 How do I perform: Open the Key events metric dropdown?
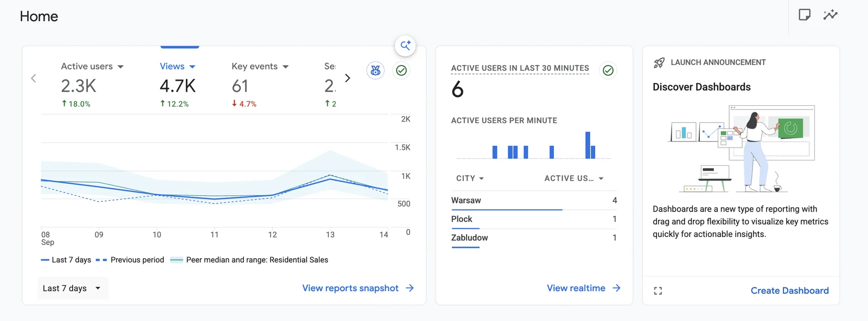[x=285, y=67]
